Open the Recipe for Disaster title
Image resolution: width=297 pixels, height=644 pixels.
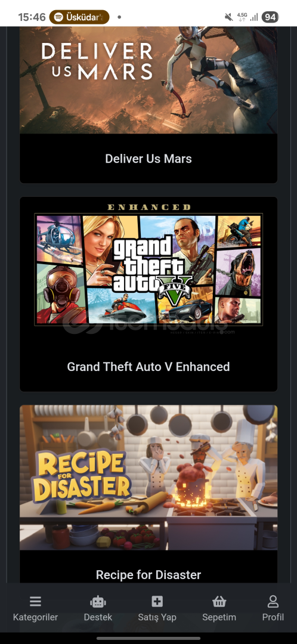[148, 575]
